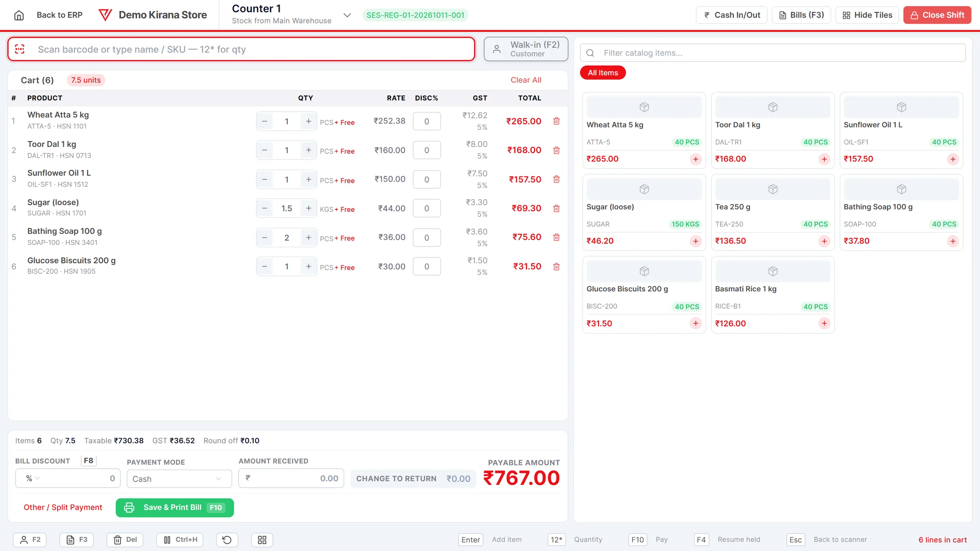The height and width of the screenshot is (551, 980).
Task: Hold the bill with Ctrl+H button
Action: pos(180,540)
